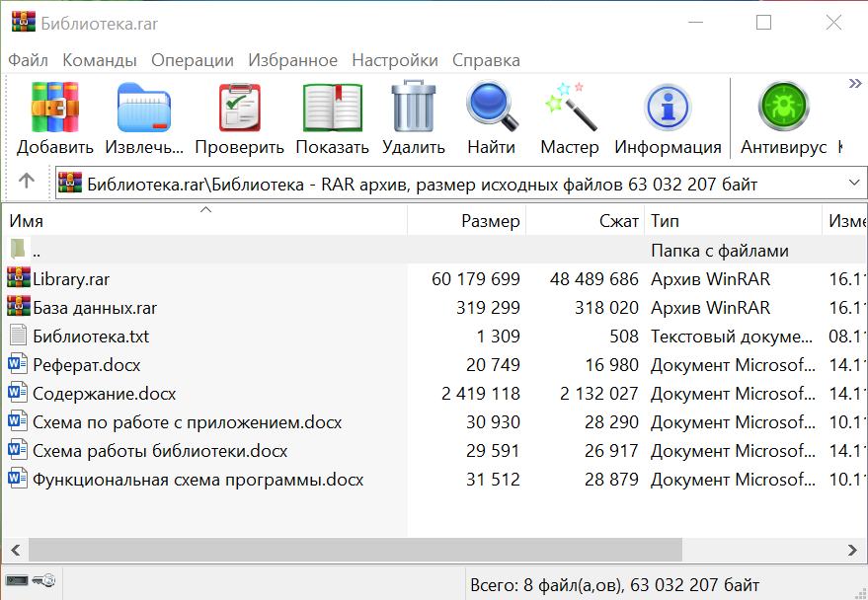The width and height of the screenshot is (868, 600).
Task: Click the Добавить (Add) toolbar icon
Action: (x=54, y=108)
